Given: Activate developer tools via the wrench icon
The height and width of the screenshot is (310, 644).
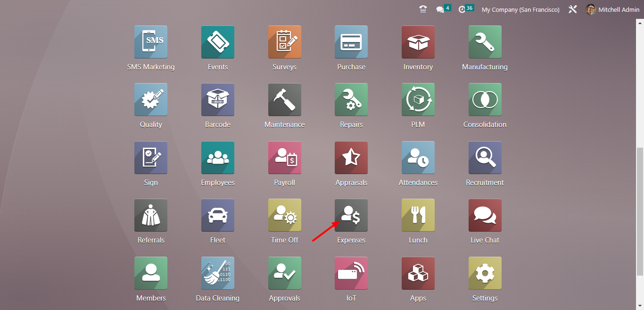Looking at the screenshot, I should (x=572, y=8).
